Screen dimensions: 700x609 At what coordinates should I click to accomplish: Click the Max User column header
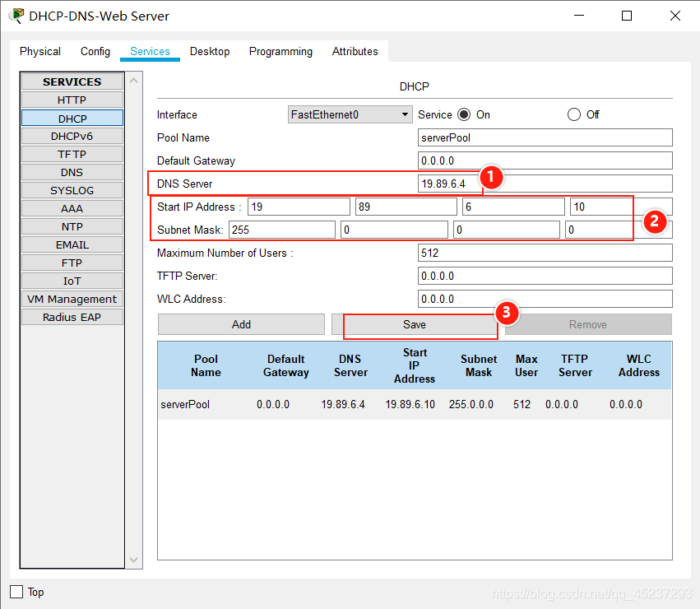(526, 365)
